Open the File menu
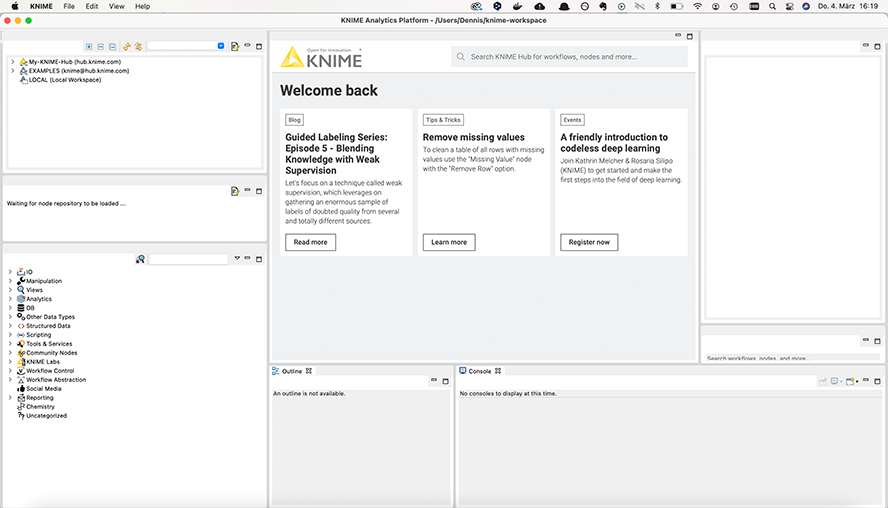 point(69,6)
